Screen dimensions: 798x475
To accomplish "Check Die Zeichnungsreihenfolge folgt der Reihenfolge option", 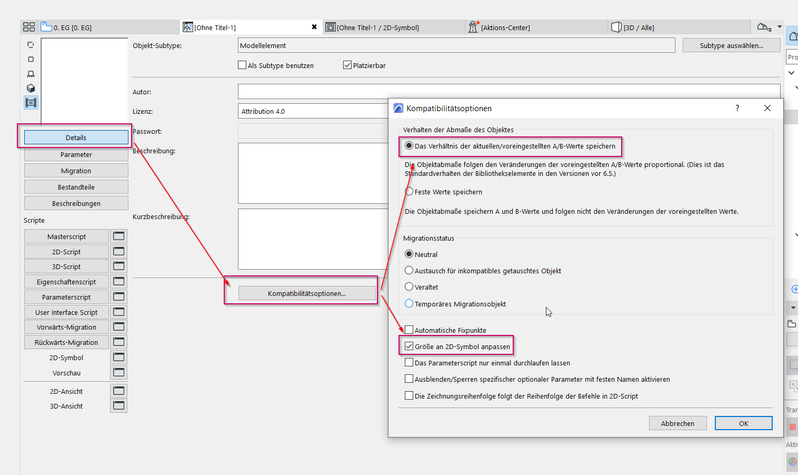I will (x=409, y=396).
